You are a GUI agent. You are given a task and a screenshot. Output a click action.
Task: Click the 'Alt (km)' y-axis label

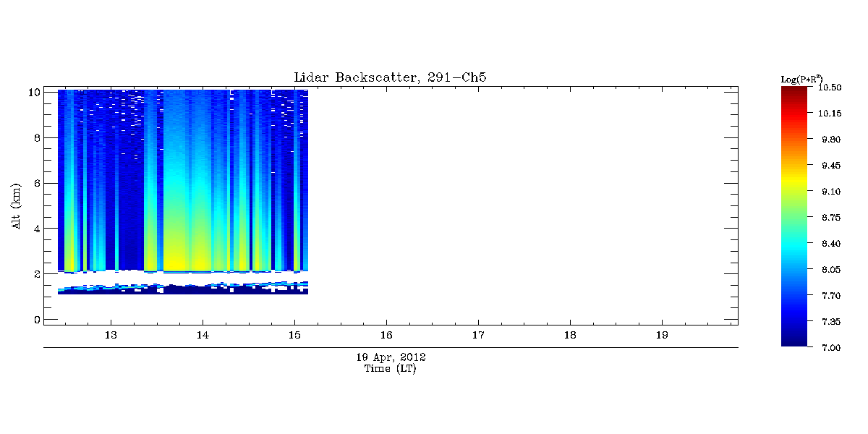click(17, 205)
